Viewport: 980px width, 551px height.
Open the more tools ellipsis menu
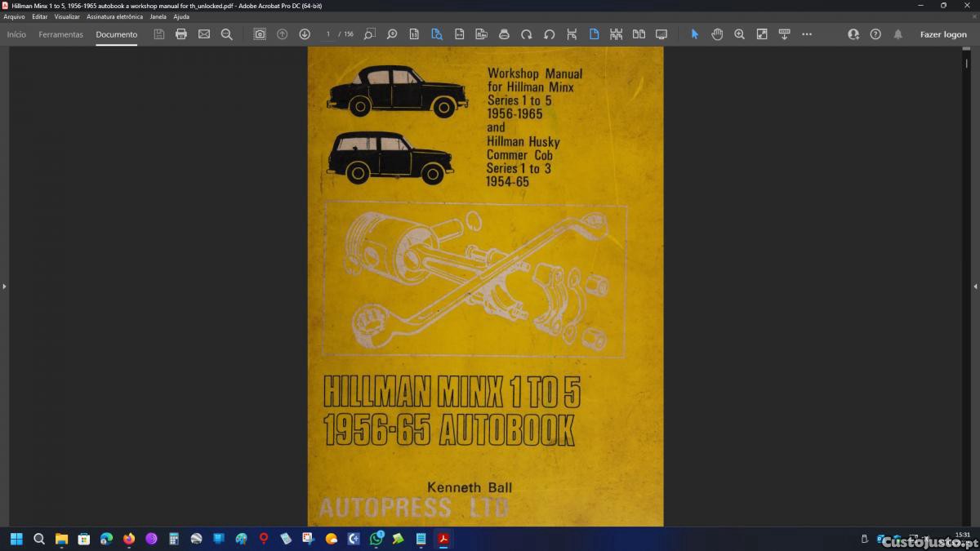pos(807,34)
